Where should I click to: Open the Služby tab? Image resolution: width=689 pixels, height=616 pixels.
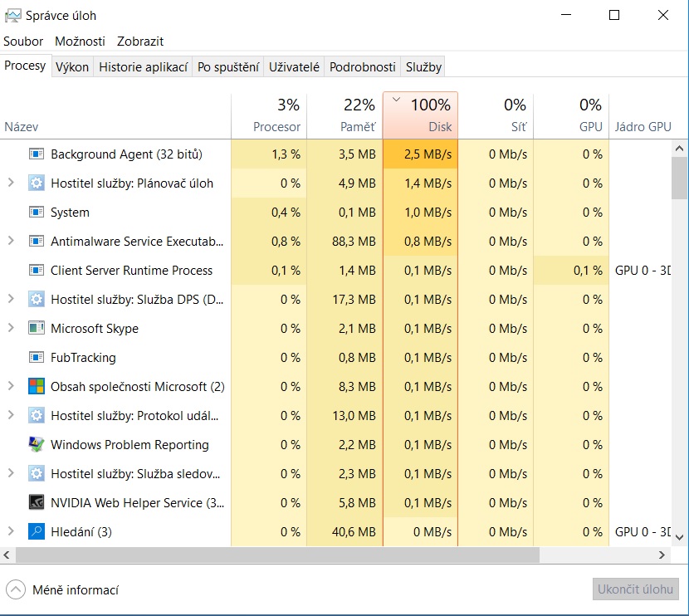point(423,68)
